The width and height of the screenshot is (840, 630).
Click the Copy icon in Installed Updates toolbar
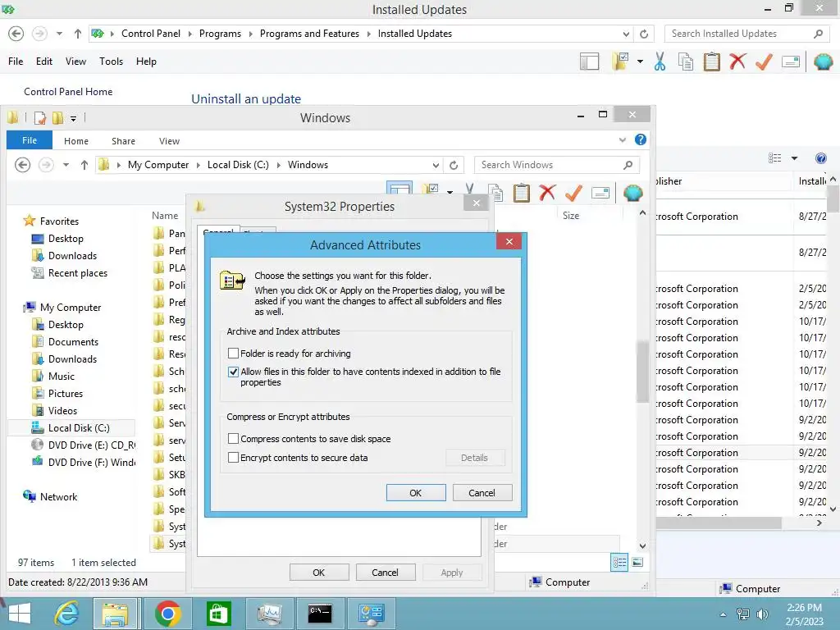pyautogui.click(x=685, y=62)
